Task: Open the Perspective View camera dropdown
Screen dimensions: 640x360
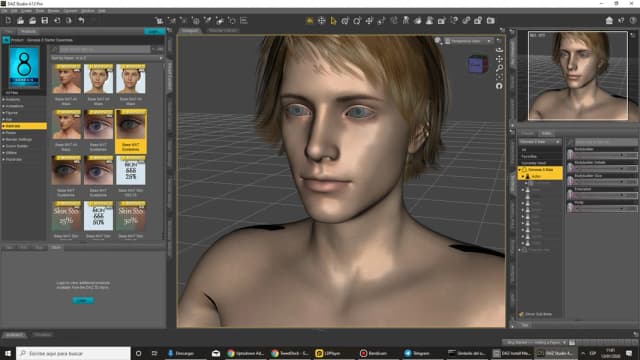Action: click(468, 41)
